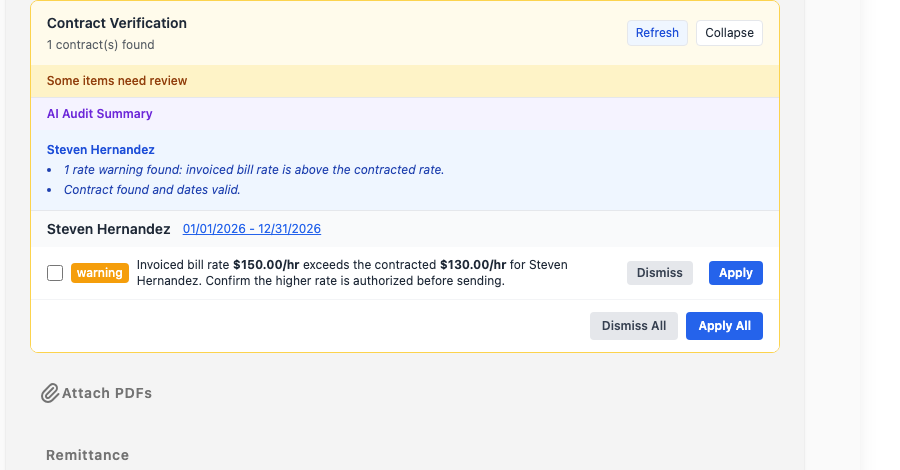
Task: Dismiss the bill rate warning
Action: tap(660, 273)
